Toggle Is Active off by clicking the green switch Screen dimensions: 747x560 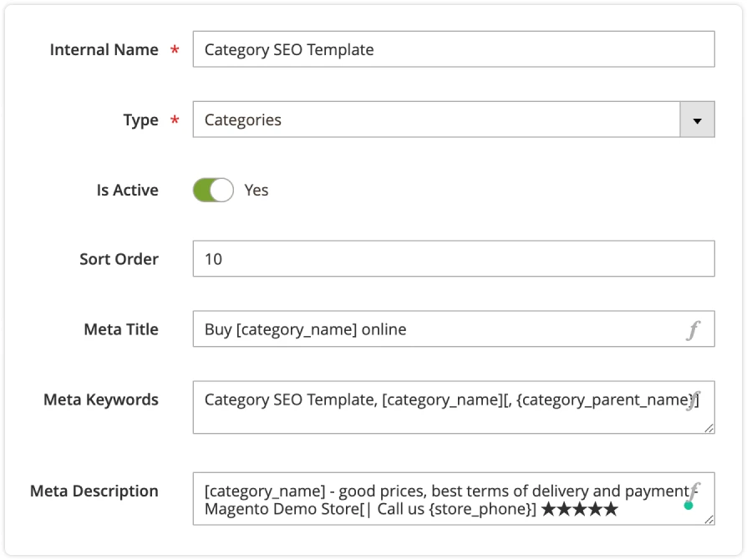coord(213,190)
